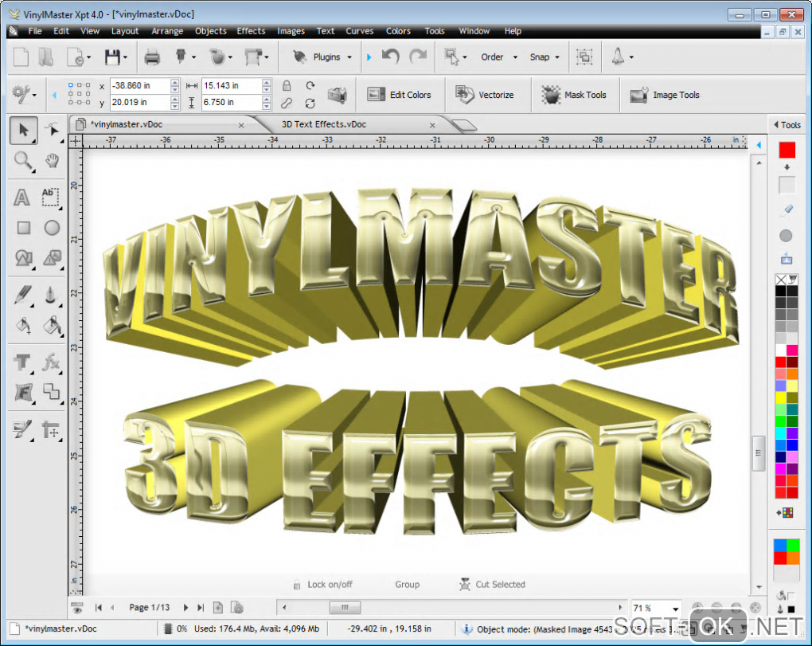Click the save floppy disk icon
The width and height of the screenshot is (812, 646).
[x=112, y=57]
